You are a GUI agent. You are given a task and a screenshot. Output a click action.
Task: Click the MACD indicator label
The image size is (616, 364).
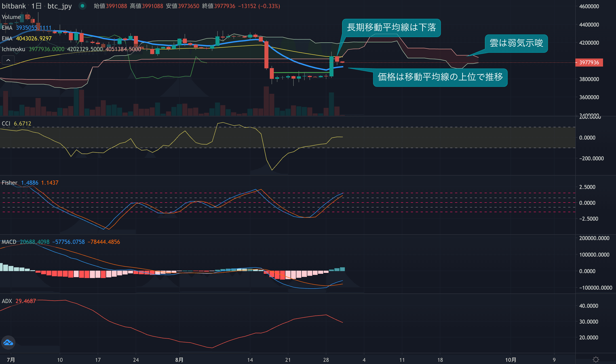pyautogui.click(x=9, y=242)
